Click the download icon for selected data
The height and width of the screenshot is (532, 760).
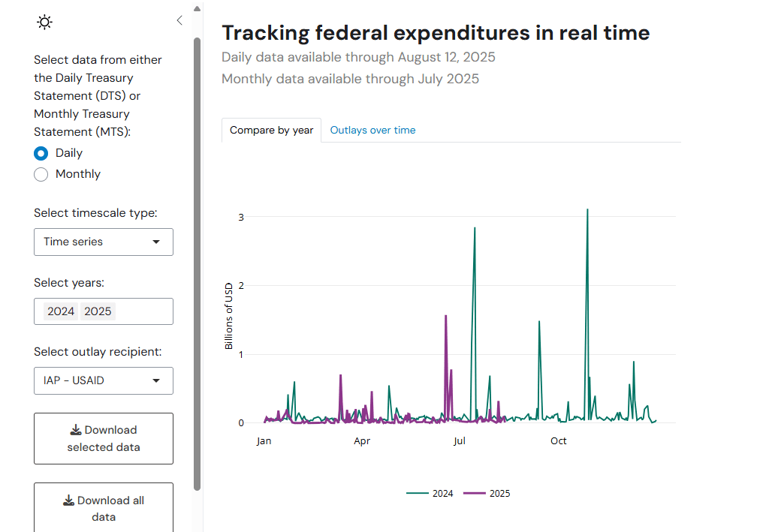coord(76,430)
